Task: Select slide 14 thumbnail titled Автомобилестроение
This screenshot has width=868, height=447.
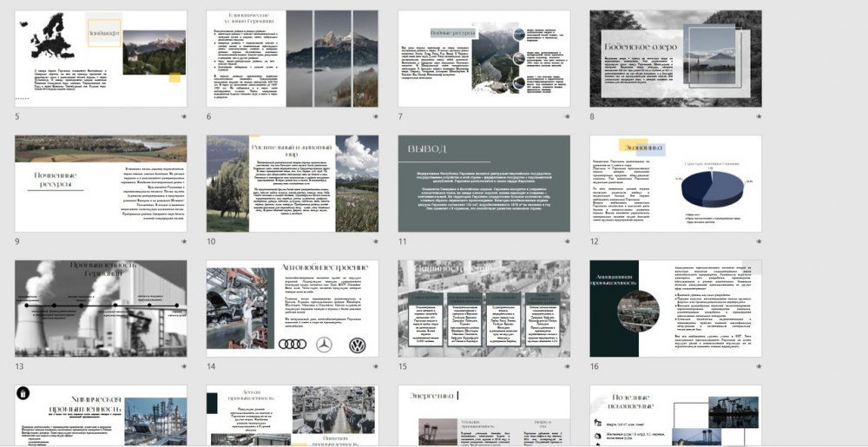Action: [x=293, y=309]
